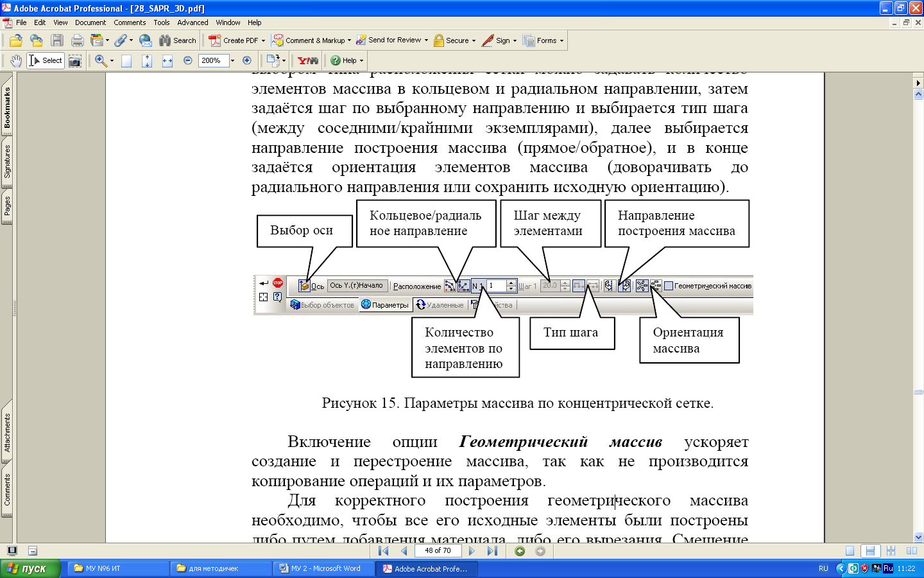This screenshot has height=578, width=924.
Task: Switch to МУ 2 - Microsoft Word taskbar button
Action: click(x=323, y=568)
